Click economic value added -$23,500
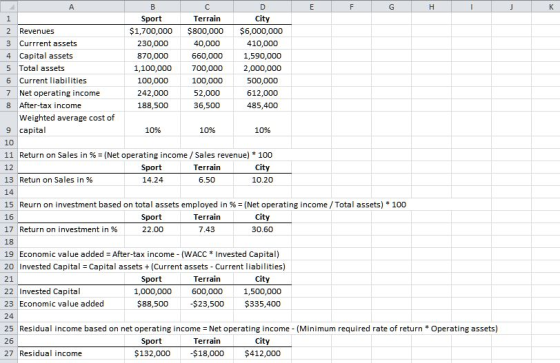560x363 pixels. coord(207,304)
